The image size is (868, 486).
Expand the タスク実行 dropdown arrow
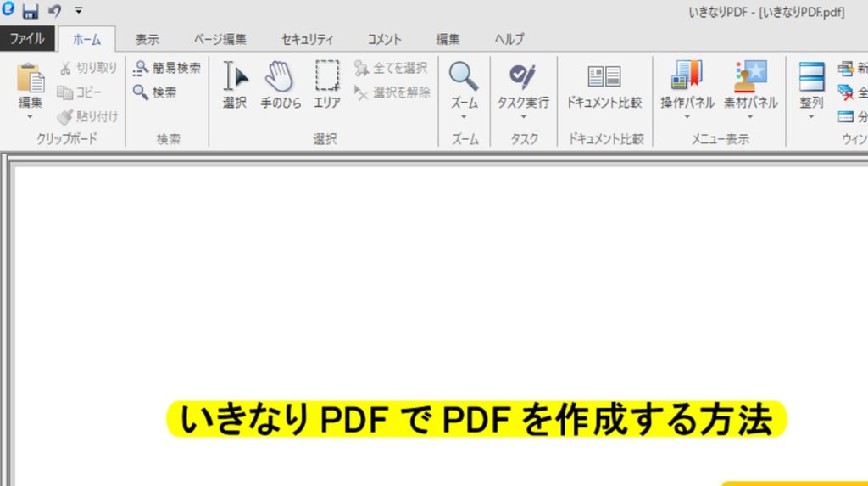(523, 117)
